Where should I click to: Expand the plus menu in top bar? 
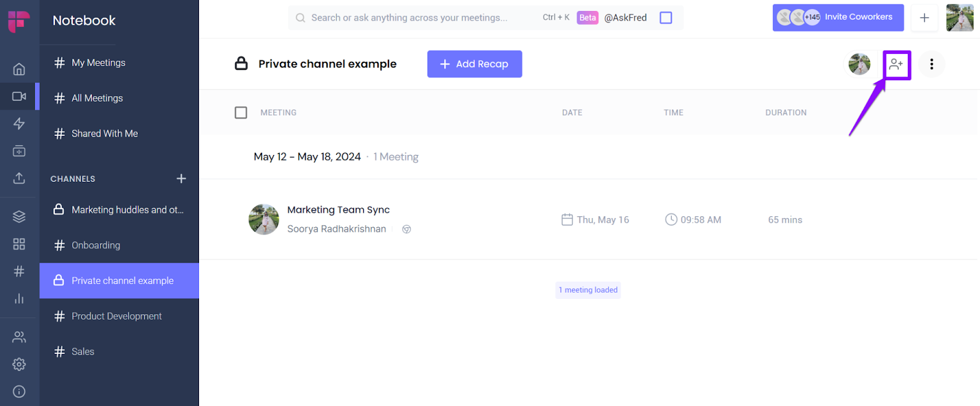click(x=924, y=18)
